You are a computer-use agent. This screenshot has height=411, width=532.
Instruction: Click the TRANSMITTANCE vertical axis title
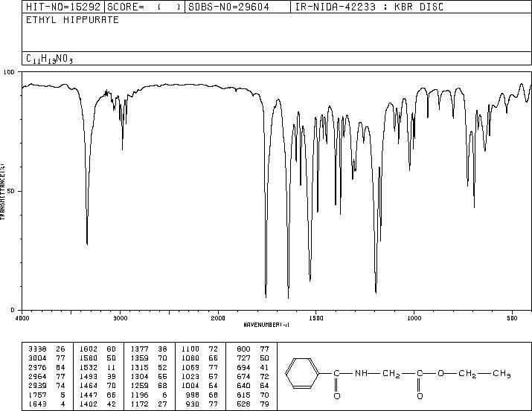[x=2, y=192]
